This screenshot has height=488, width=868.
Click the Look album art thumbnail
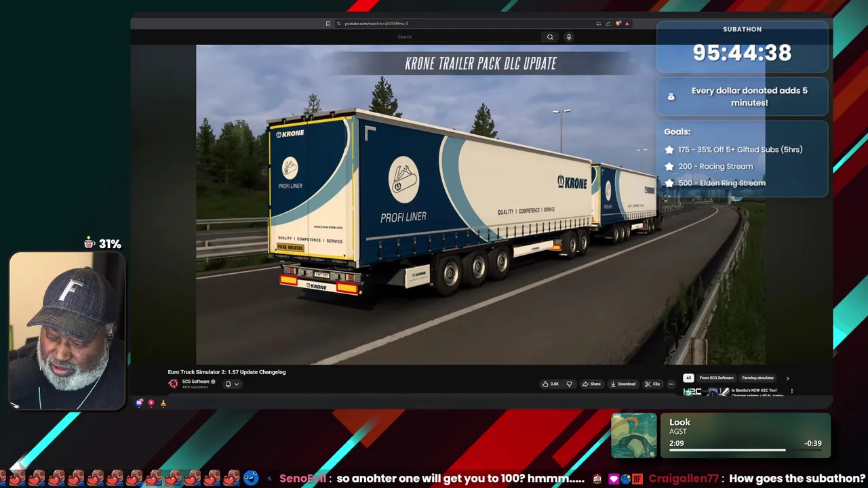[634, 436]
